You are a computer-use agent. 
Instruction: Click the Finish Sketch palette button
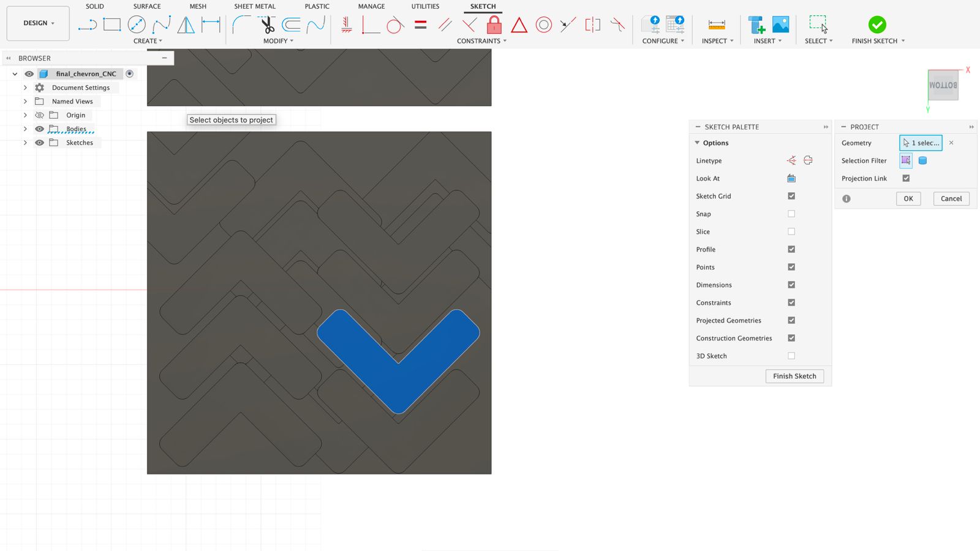(x=794, y=376)
